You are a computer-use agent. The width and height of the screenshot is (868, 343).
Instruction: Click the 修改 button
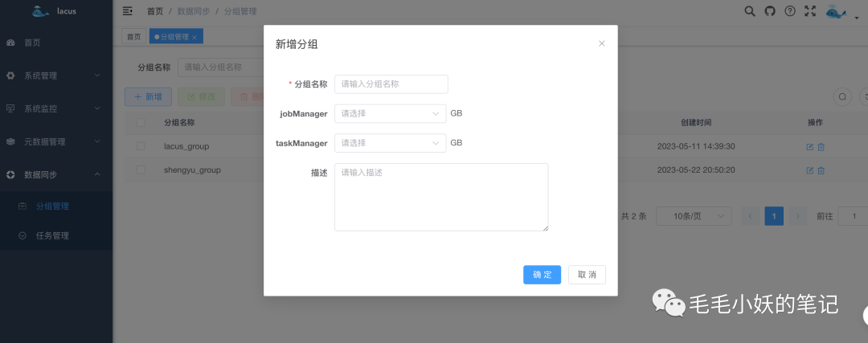coord(201,97)
